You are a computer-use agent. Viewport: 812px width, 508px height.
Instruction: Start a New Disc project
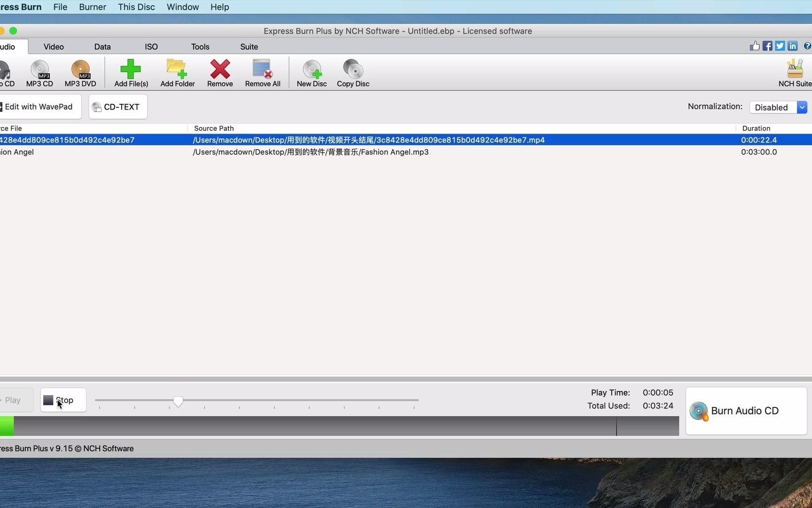click(x=312, y=73)
